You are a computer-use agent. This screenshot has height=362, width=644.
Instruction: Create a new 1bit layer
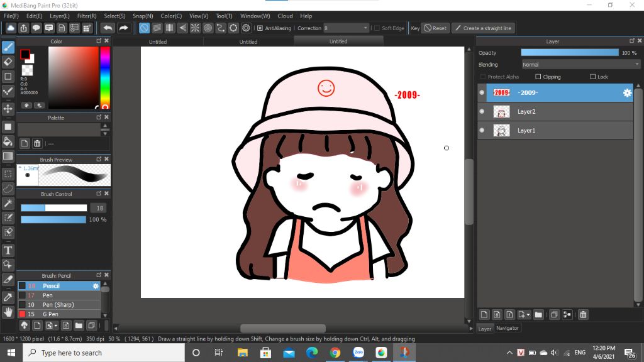click(509, 315)
